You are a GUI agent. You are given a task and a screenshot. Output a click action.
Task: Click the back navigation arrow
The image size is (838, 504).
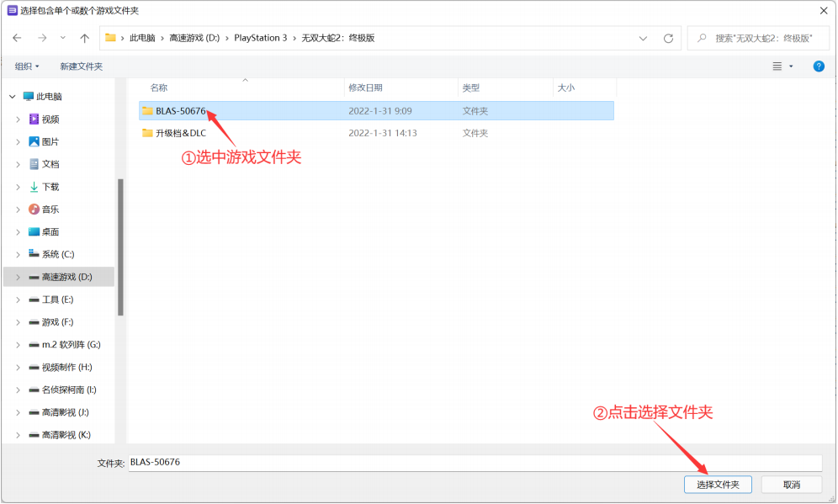[x=17, y=39]
